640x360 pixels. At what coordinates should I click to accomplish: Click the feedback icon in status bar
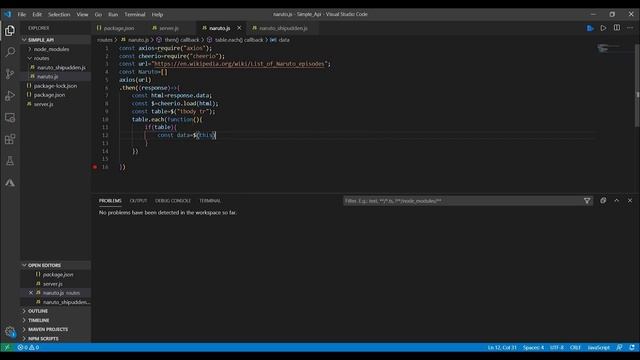[619, 347]
